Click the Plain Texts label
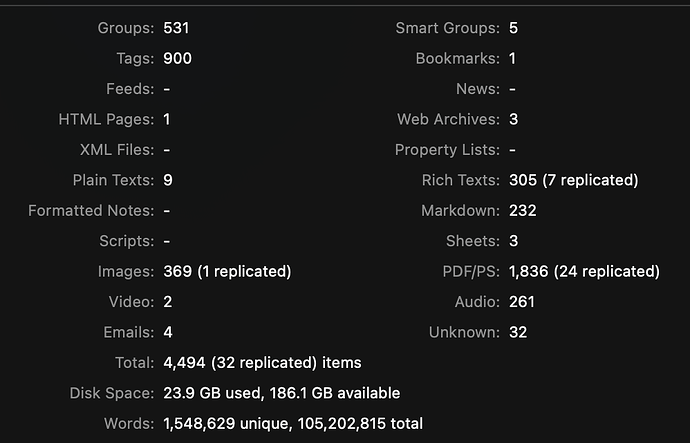This screenshot has height=443, width=690. pyautogui.click(x=114, y=180)
